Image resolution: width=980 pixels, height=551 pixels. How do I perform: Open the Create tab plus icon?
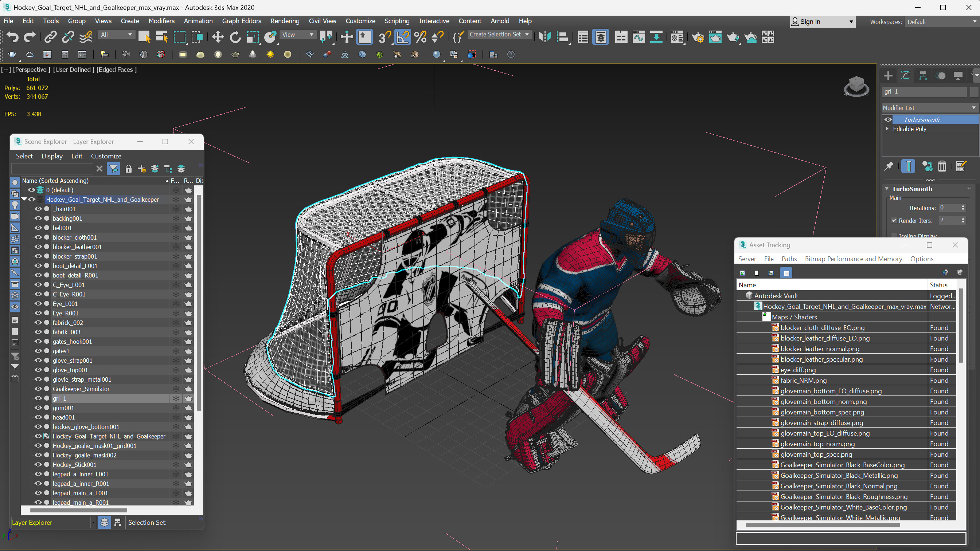(x=888, y=76)
